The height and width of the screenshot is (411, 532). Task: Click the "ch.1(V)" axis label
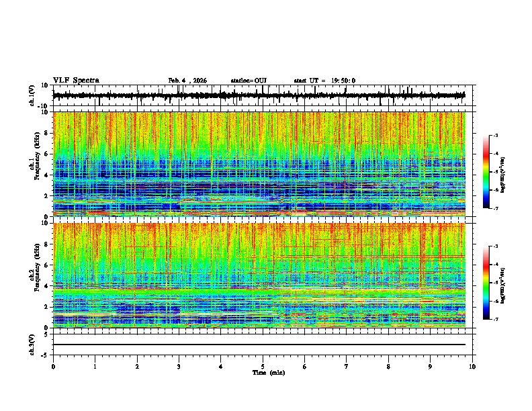click(x=32, y=95)
